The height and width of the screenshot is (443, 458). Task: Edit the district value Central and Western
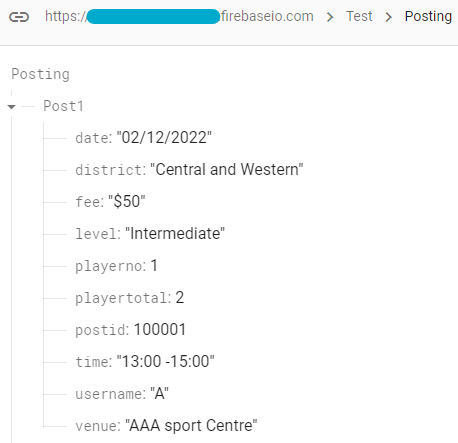[227, 169]
